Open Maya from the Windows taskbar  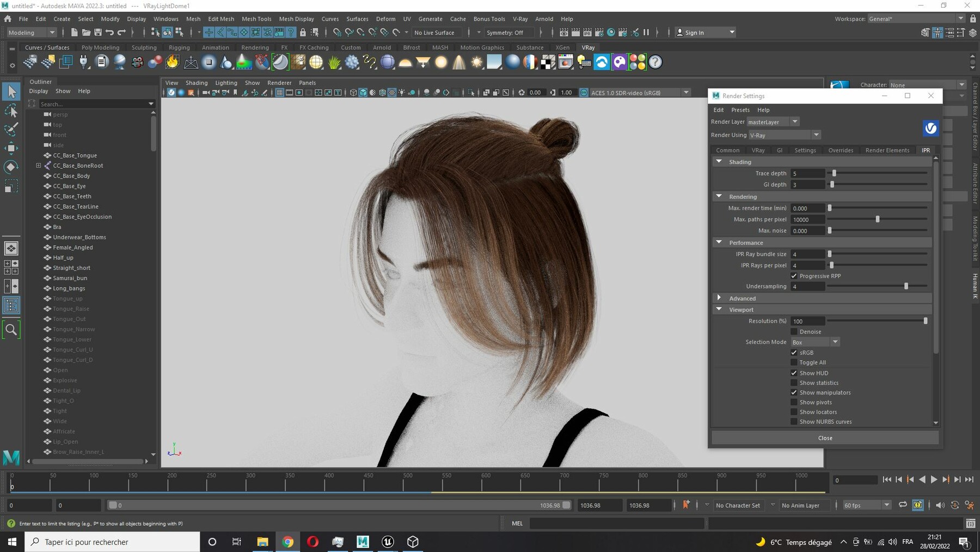pos(363,542)
